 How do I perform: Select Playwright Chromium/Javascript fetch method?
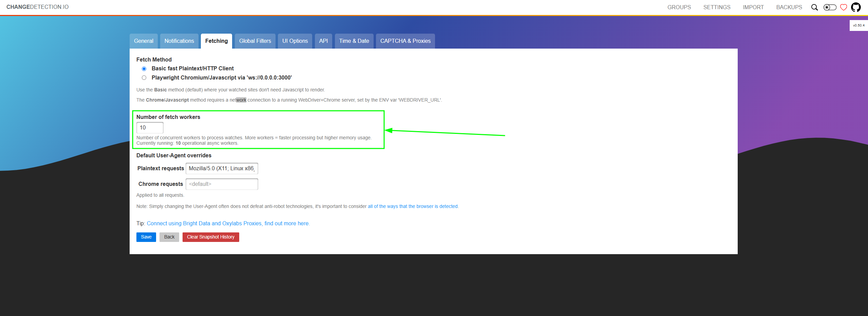pos(144,78)
